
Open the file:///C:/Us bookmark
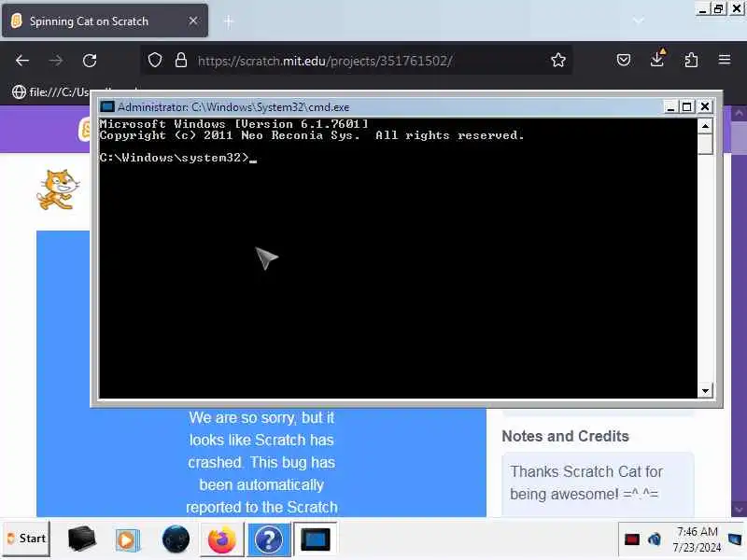click(x=50, y=91)
